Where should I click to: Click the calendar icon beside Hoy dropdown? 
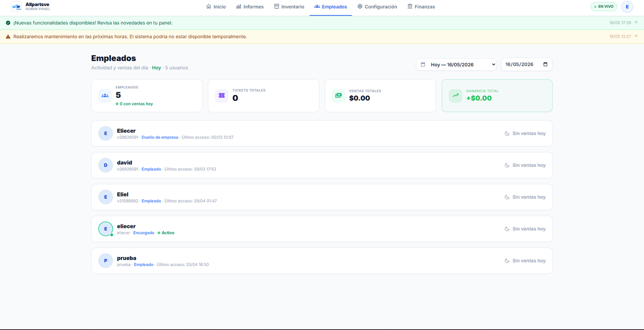[x=423, y=64]
